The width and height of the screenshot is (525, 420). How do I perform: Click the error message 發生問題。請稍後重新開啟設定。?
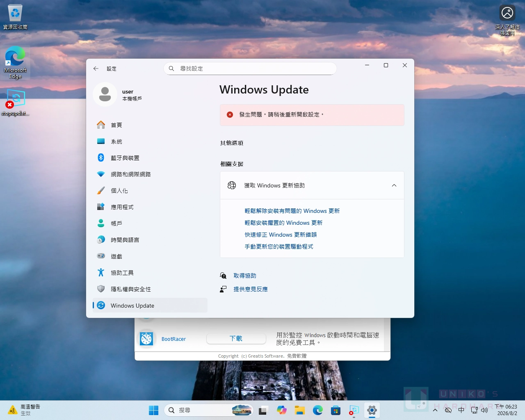click(281, 114)
